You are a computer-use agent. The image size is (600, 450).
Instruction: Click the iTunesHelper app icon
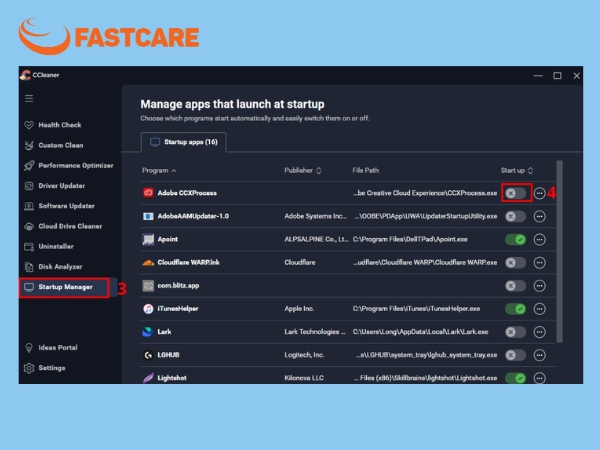click(x=148, y=309)
